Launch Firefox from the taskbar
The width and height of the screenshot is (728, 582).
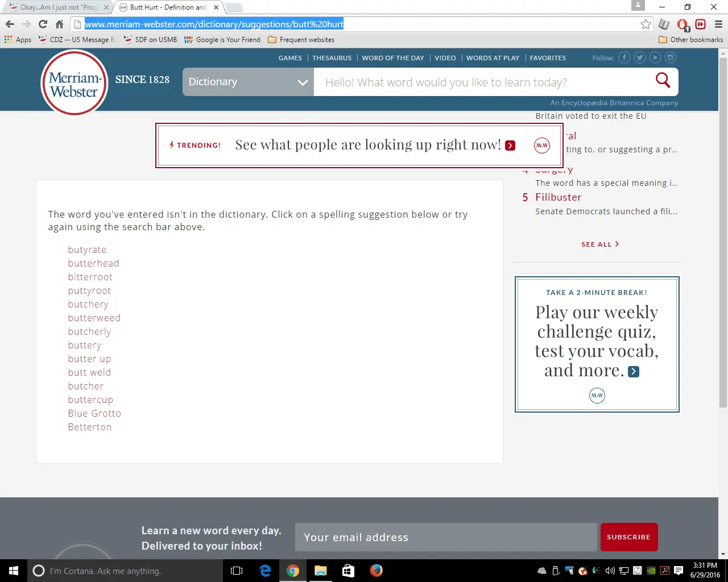pyautogui.click(x=376, y=571)
